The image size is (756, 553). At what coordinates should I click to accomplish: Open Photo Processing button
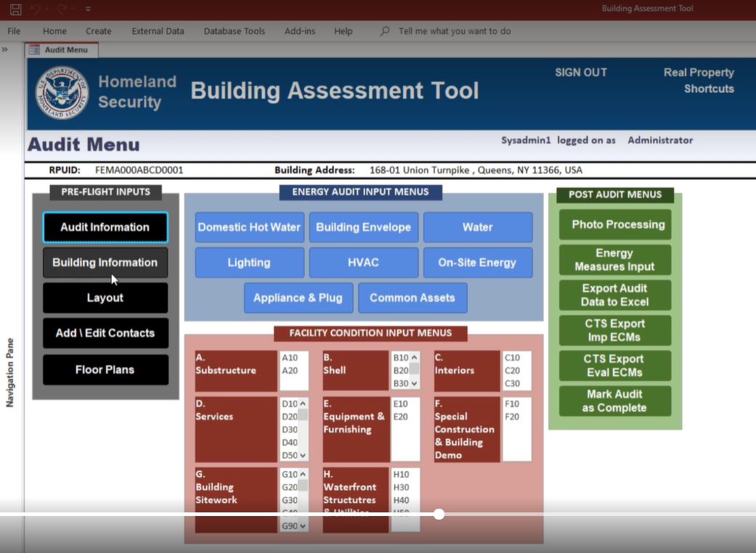[615, 224]
